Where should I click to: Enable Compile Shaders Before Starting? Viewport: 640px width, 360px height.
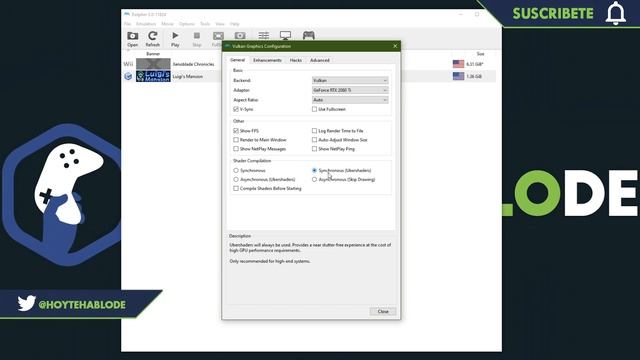236,189
